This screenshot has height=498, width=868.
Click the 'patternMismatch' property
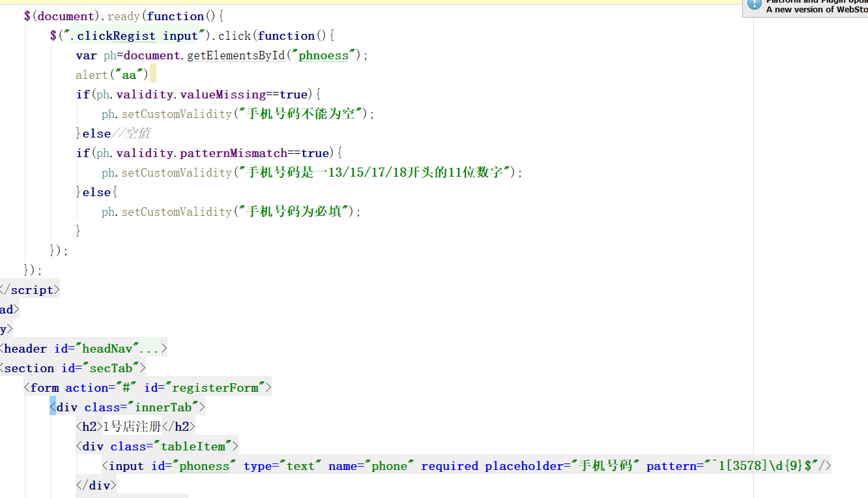pos(234,153)
